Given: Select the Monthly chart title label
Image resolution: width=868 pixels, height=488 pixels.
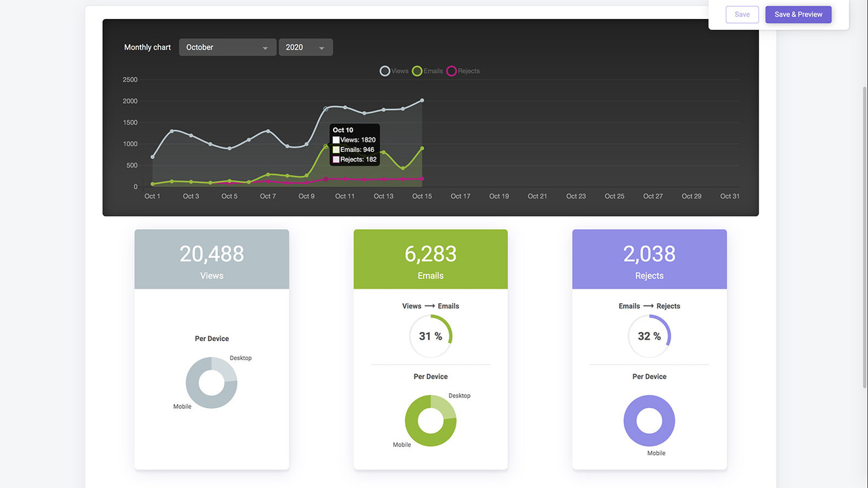Looking at the screenshot, I should [x=146, y=47].
